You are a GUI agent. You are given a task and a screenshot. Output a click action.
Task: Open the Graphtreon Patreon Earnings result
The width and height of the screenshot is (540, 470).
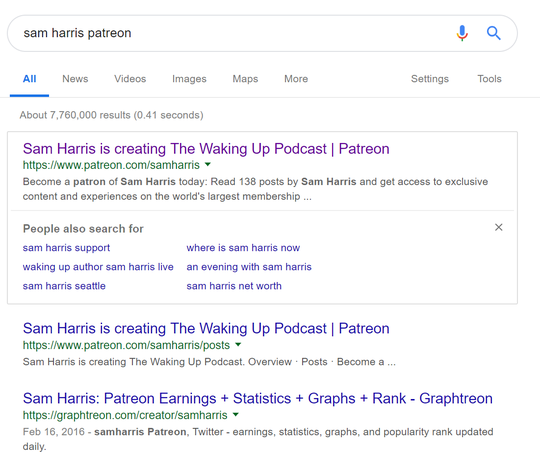pyautogui.click(x=258, y=398)
